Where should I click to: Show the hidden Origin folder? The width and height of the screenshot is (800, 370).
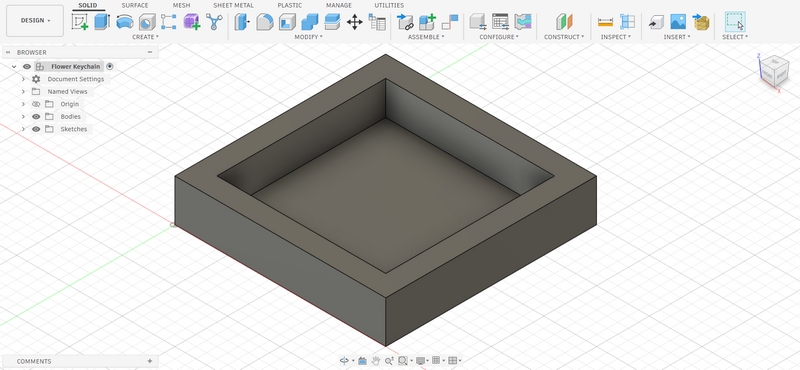pos(36,104)
